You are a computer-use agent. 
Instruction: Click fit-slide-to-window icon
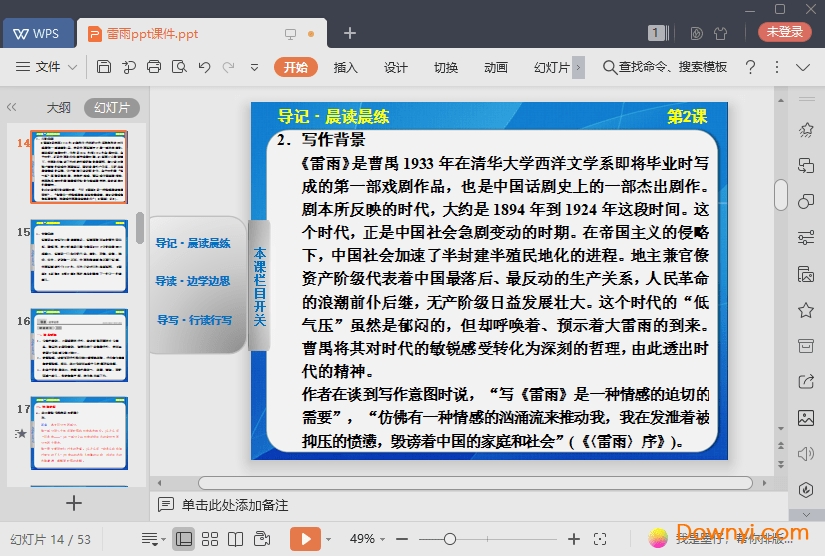pos(599,539)
